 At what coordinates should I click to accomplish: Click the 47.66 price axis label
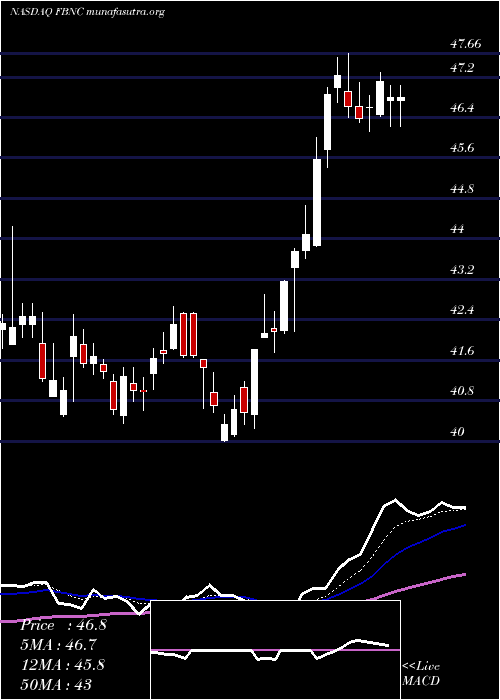tap(466, 44)
